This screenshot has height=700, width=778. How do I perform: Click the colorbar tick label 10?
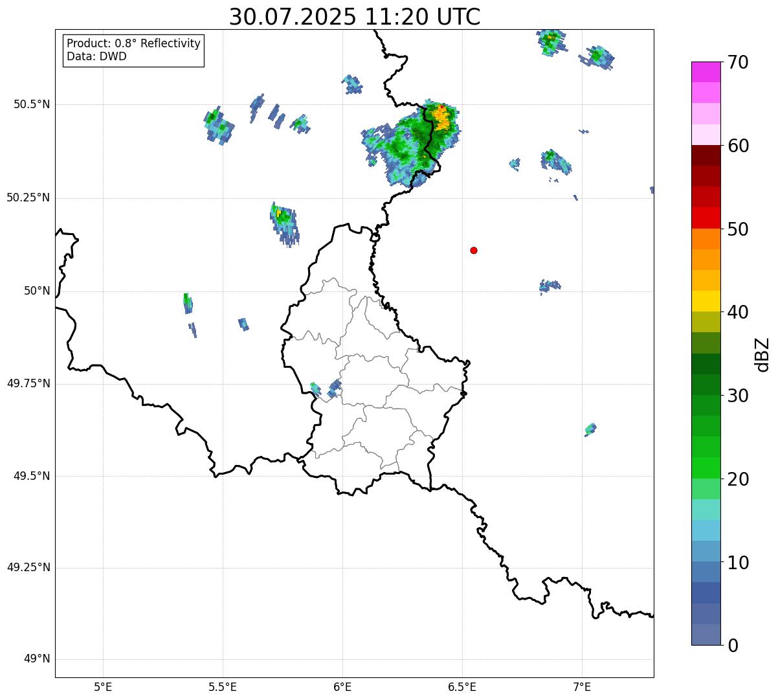click(x=737, y=563)
